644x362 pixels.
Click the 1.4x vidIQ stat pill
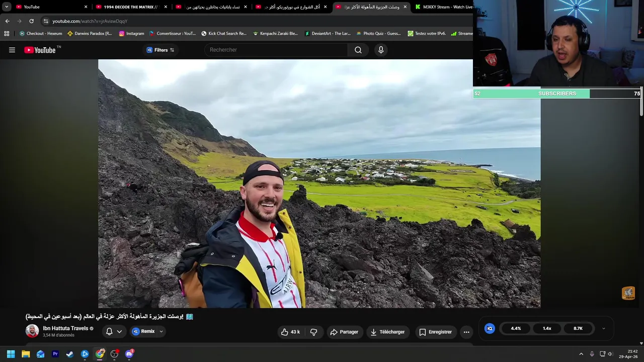click(547, 328)
